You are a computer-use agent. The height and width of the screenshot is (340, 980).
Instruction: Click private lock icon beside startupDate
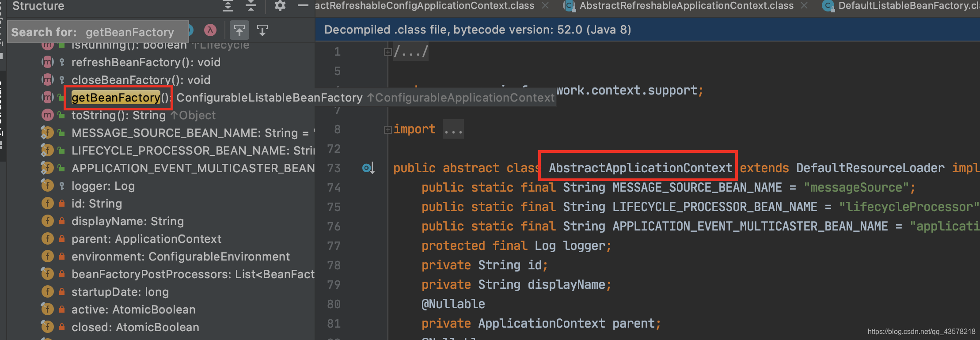tap(62, 292)
